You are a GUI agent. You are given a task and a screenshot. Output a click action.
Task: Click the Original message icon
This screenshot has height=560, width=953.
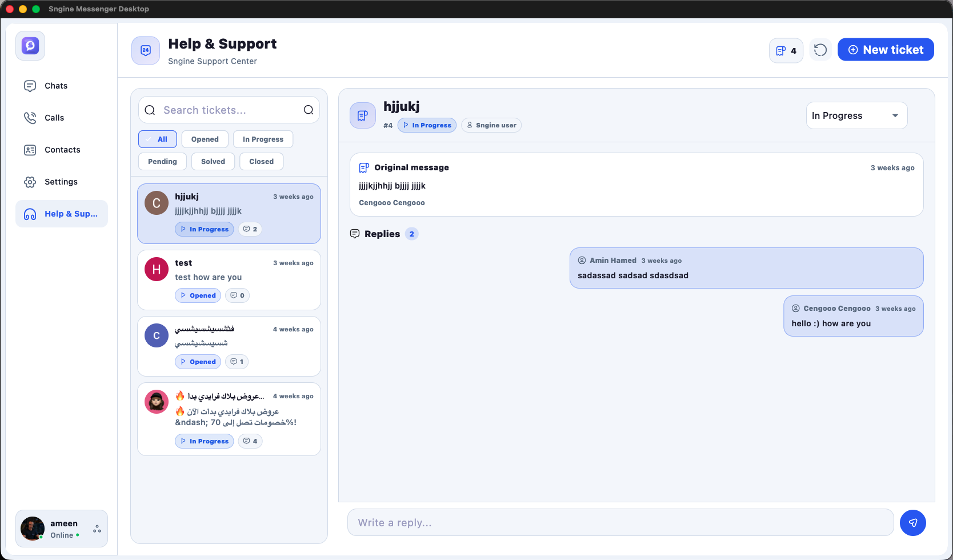click(x=364, y=167)
